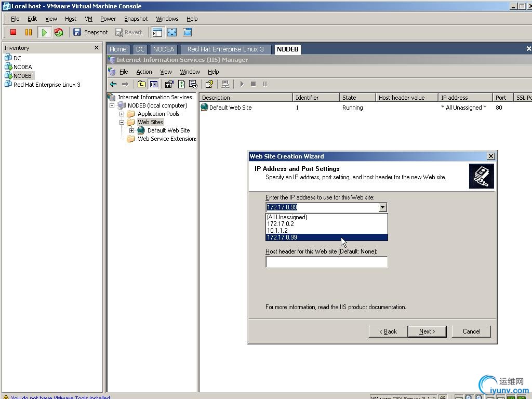Cancel the Web Site Creation Wizard
The width and height of the screenshot is (532, 399).
click(x=471, y=331)
